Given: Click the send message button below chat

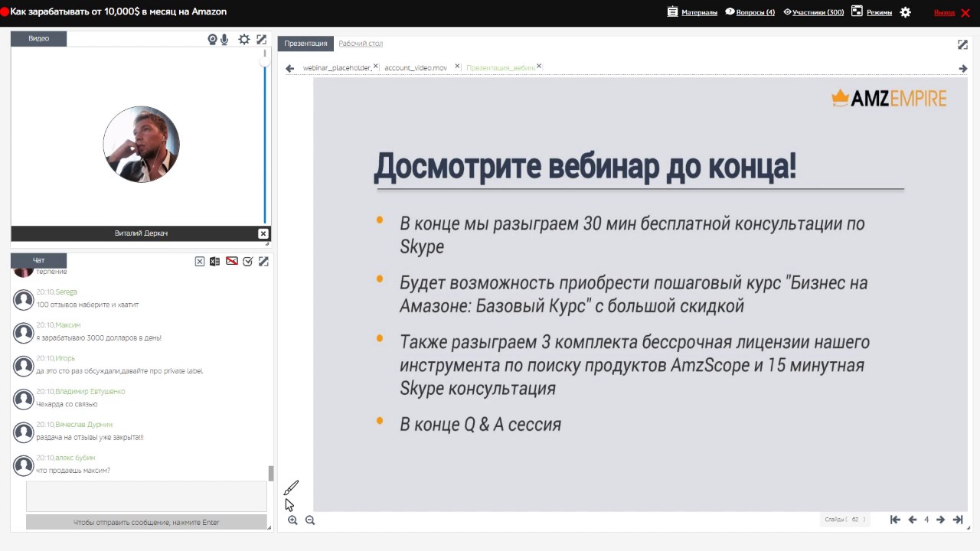Looking at the screenshot, I should pyautogui.click(x=146, y=523).
